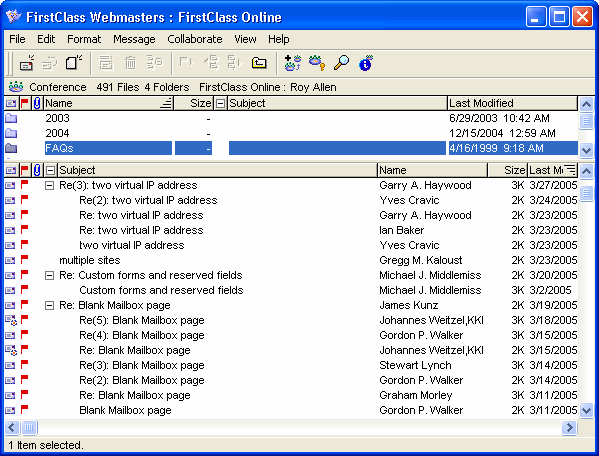Click the top pane 'Last Modified' column header

[x=512, y=103]
